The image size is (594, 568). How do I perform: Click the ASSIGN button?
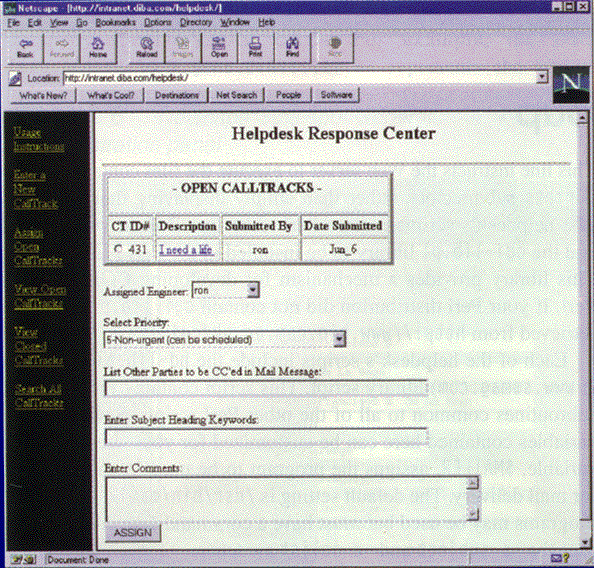tap(133, 532)
